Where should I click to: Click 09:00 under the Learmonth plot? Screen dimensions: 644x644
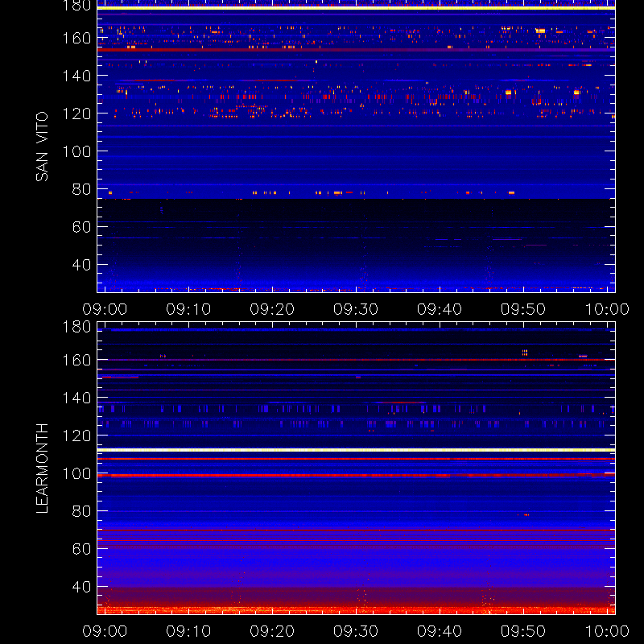pos(105,631)
